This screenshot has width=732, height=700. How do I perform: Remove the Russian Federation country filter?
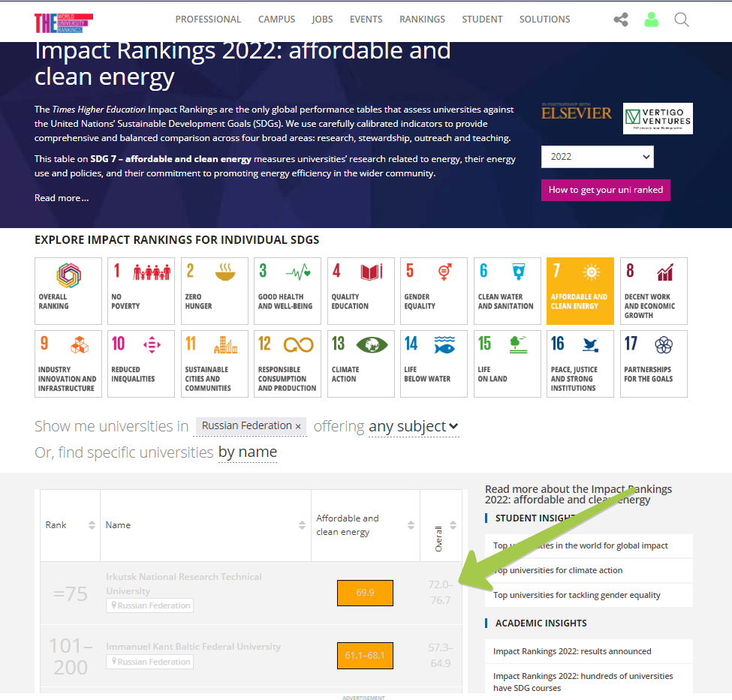pyautogui.click(x=298, y=427)
